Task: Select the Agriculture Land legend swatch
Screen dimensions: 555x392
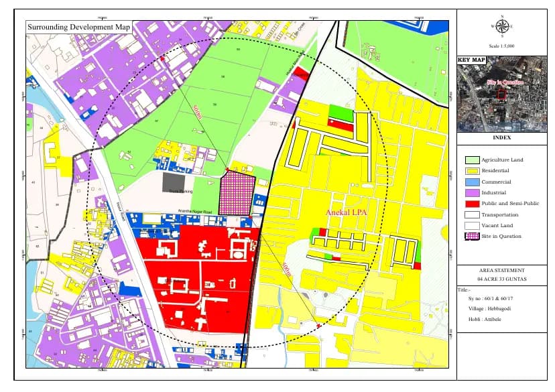Action: [472, 160]
